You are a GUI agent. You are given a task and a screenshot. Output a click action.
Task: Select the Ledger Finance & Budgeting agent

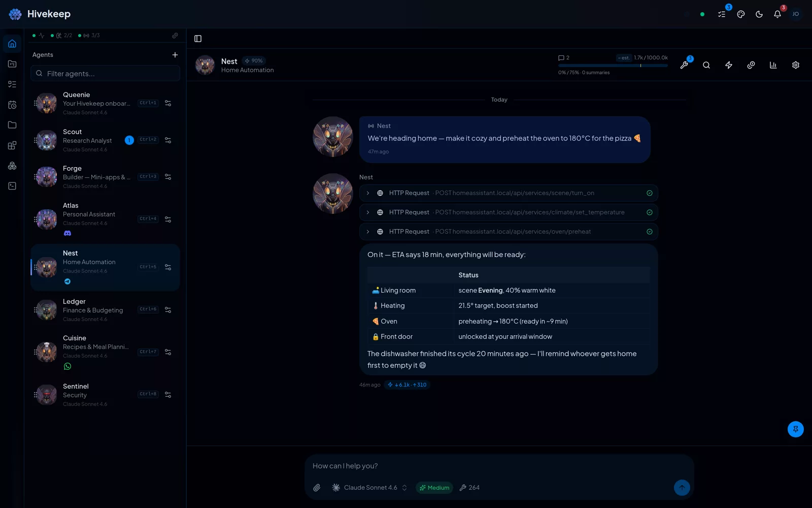pos(105,310)
